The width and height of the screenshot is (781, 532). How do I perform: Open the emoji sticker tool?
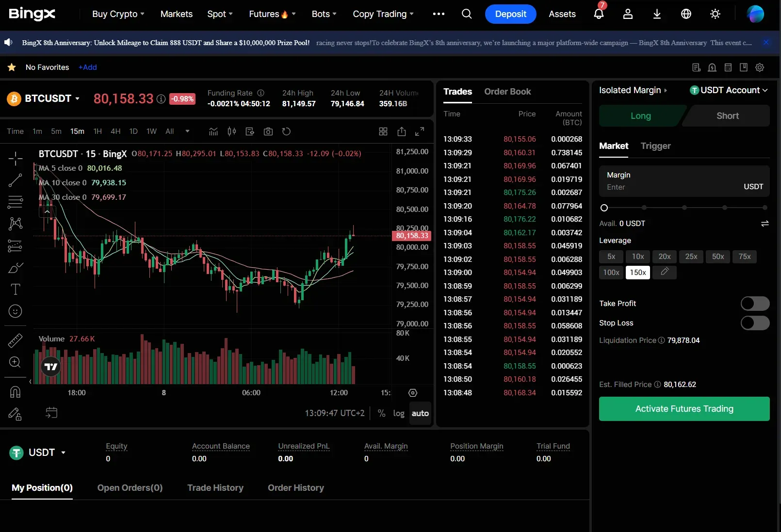15,311
